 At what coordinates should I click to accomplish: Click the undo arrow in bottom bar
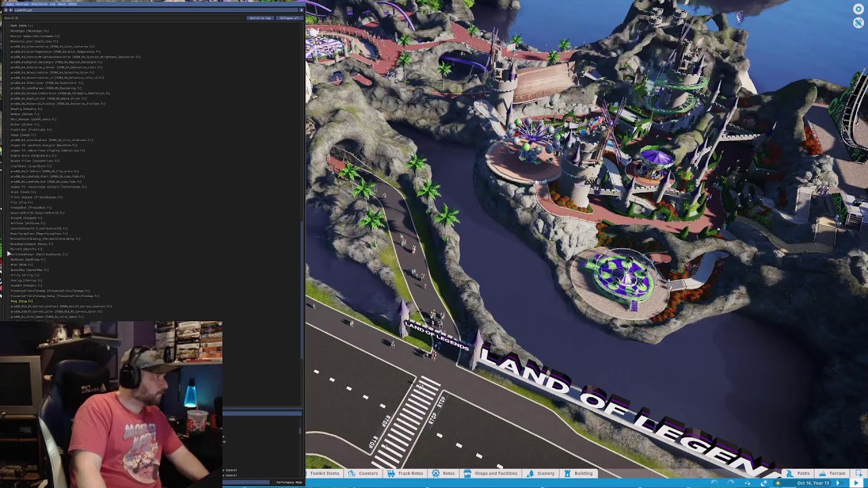(x=714, y=483)
